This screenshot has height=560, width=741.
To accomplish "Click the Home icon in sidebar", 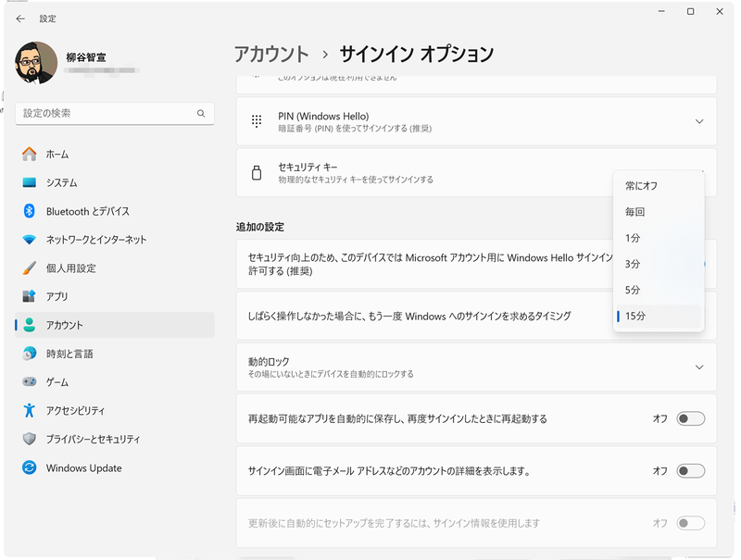I will pos(29,155).
